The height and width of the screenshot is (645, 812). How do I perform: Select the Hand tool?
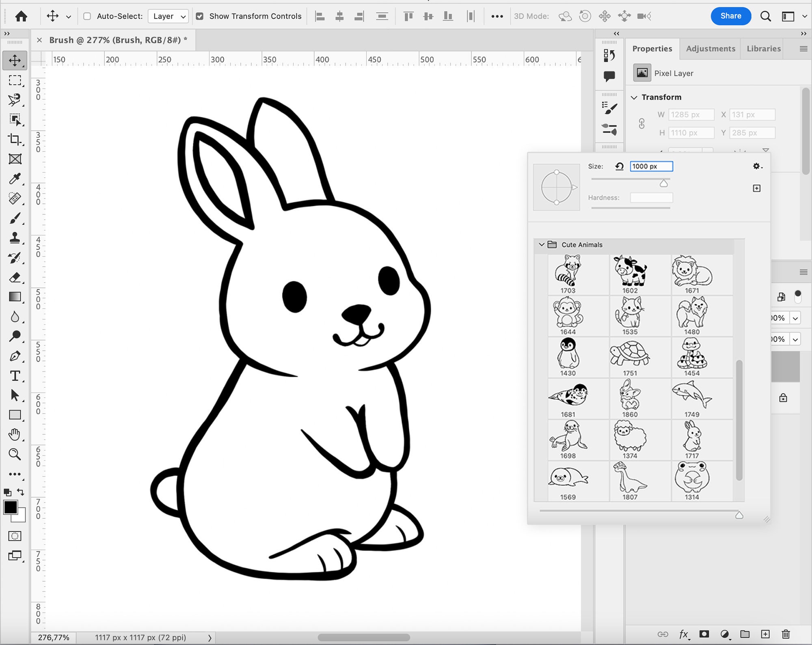[x=15, y=435]
